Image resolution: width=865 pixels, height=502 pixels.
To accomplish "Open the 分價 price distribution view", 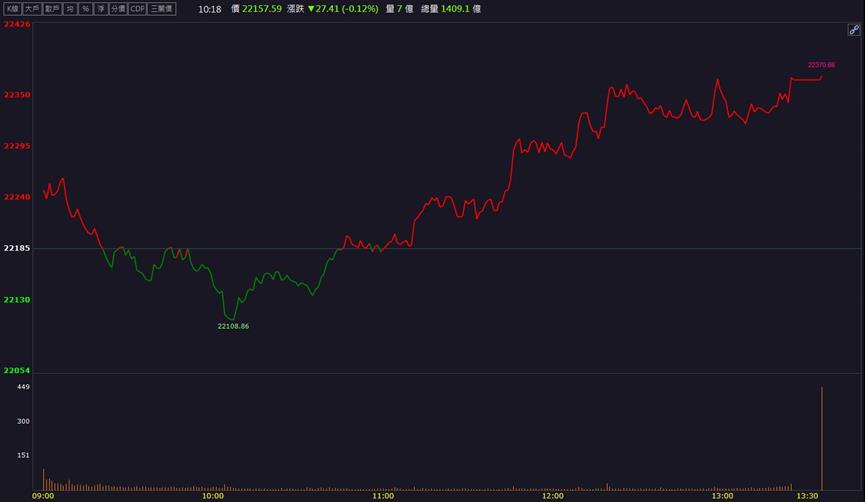I will click(118, 9).
